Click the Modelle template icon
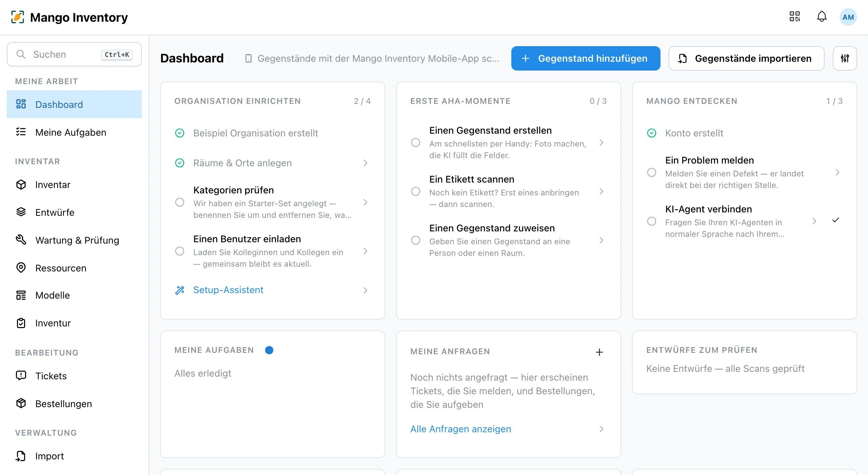 point(21,295)
